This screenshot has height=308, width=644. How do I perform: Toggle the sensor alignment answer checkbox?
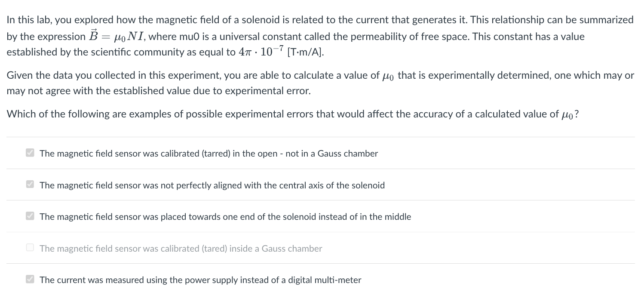tap(30, 184)
